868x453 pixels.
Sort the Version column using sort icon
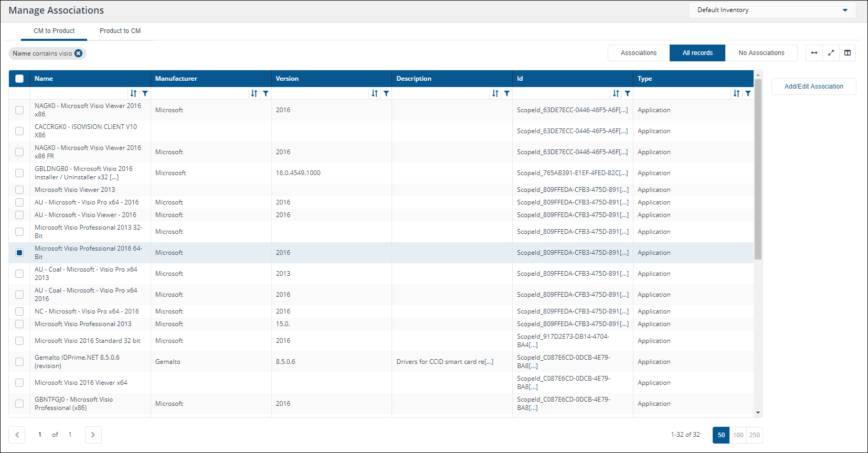(374, 93)
